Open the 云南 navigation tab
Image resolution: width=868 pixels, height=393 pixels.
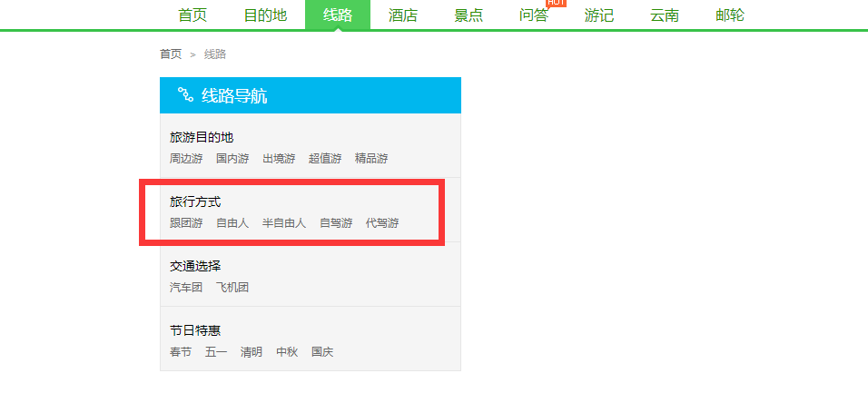click(665, 15)
